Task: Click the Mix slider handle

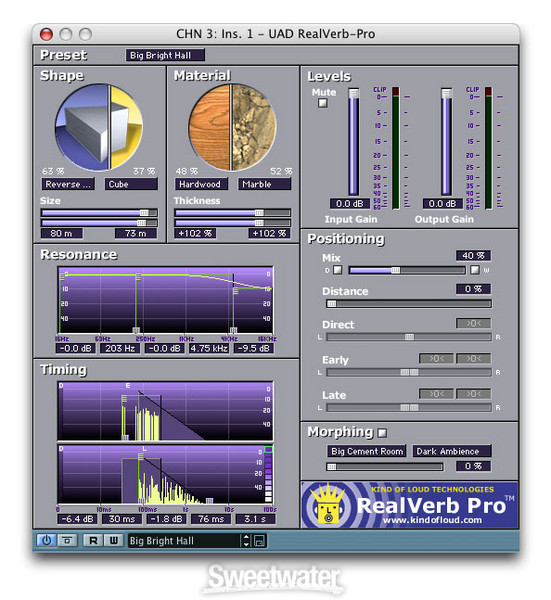Action: [396, 270]
